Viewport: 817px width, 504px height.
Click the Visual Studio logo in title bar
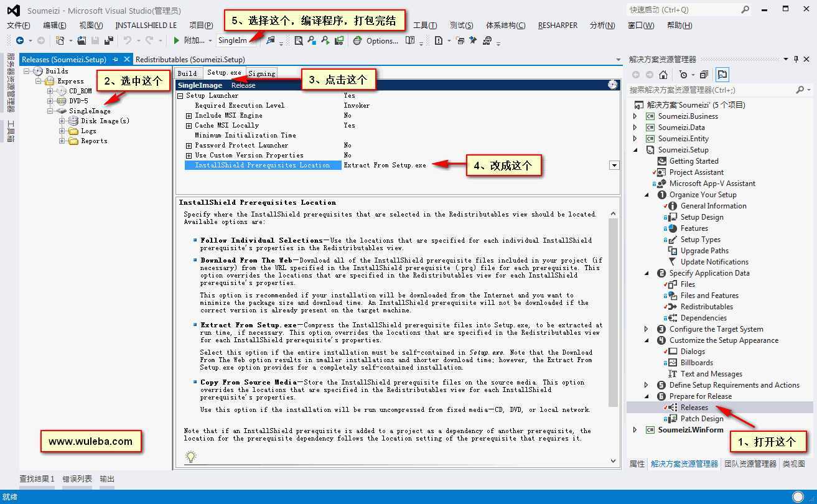(13, 11)
